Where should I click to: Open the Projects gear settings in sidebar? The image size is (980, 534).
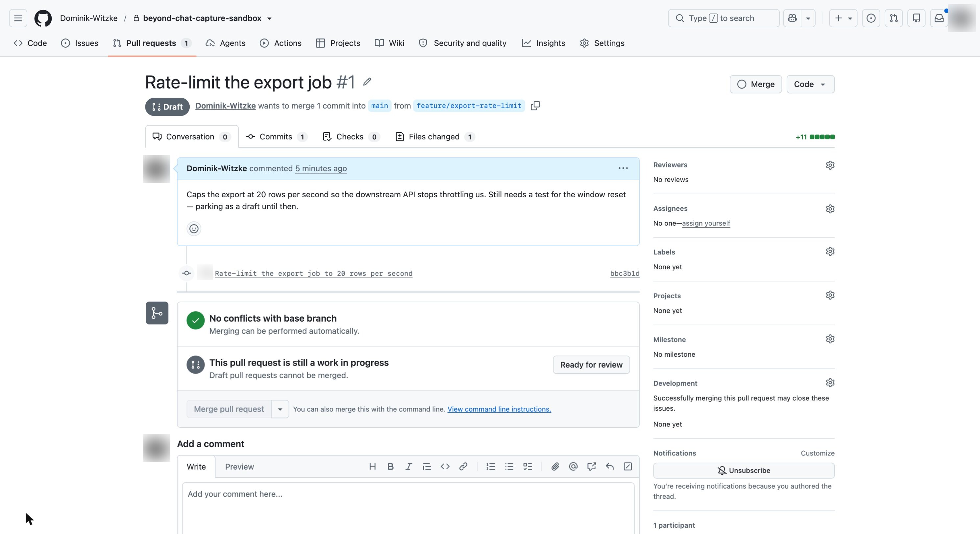coord(830,295)
